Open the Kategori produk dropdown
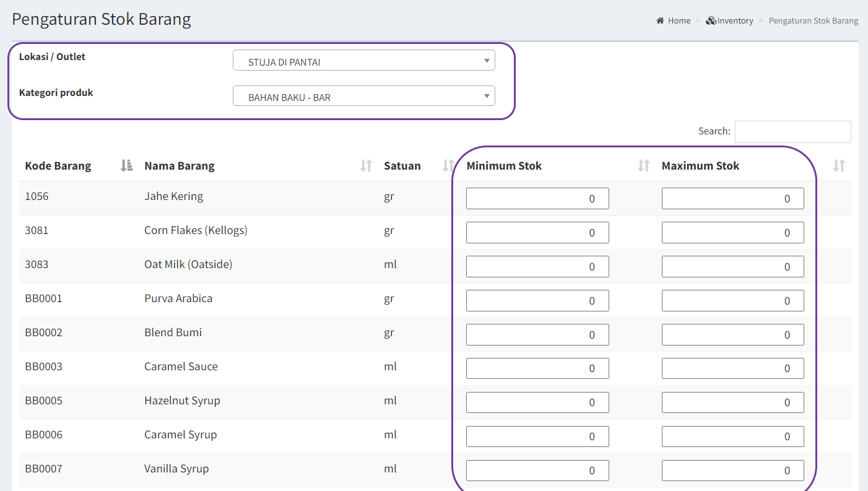Screen dimensions: 868x491 (x=364, y=95)
